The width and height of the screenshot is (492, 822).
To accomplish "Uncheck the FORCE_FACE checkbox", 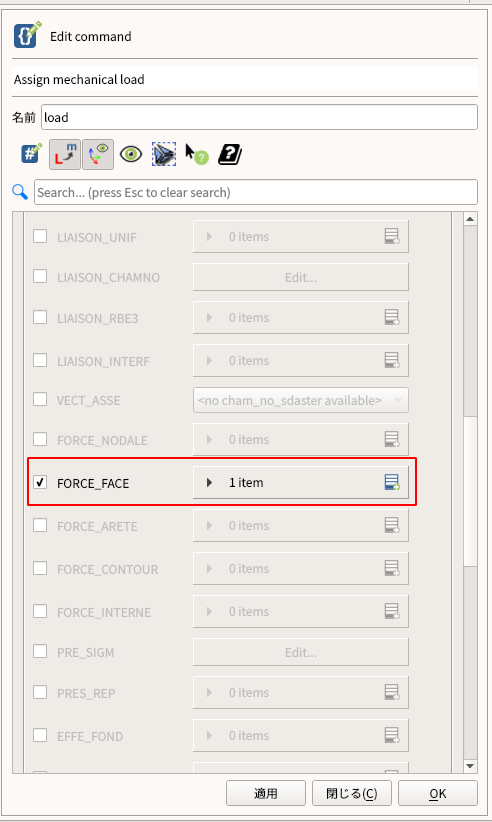I will tap(40, 482).
